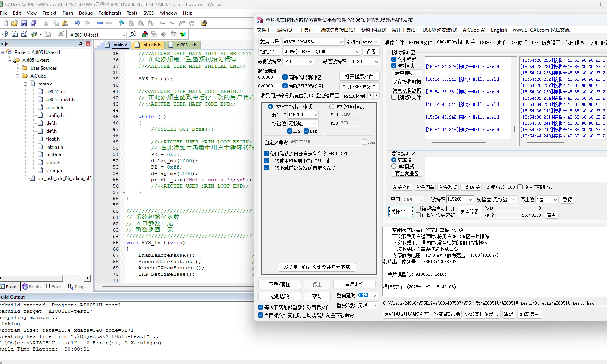Click the Navigate Backward blue arrow
Image resolution: width=607 pixels, height=364 pixels.
100,23
